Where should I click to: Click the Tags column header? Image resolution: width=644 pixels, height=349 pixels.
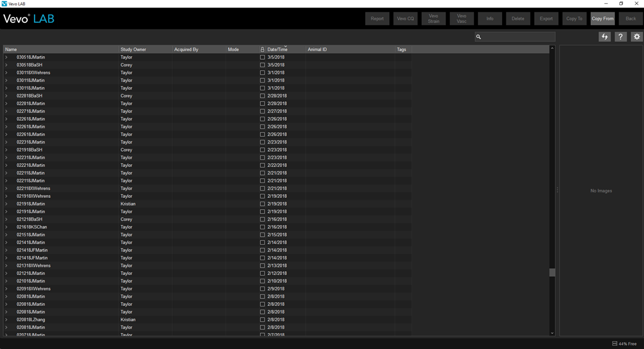[403, 49]
